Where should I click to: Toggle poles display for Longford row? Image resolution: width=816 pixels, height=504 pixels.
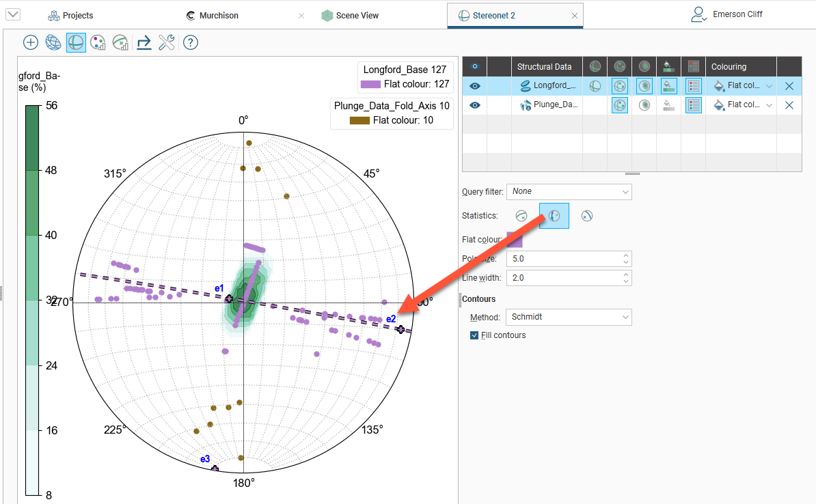pyautogui.click(x=619, y=86)
